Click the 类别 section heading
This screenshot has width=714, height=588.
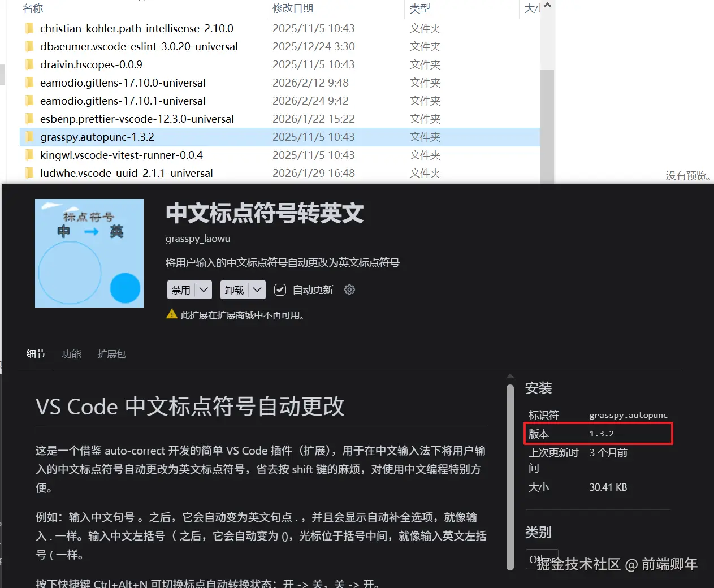tap(538, 532)
